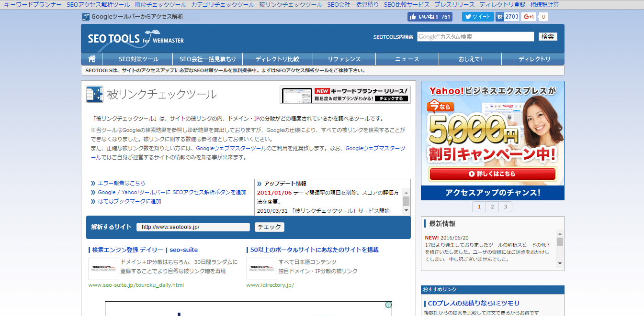Click the 被リンクチェックツール page icon
Image resolution: width=644 pixels, height=316 pixels.
coord(95,94)
